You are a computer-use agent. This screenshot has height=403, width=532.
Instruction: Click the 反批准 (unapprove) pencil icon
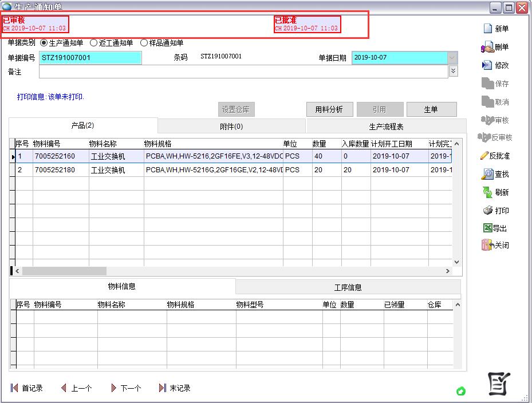[484, 156]
